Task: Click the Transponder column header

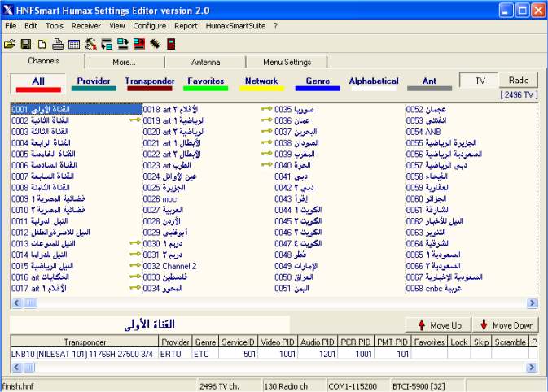Action: pos(85,342)
